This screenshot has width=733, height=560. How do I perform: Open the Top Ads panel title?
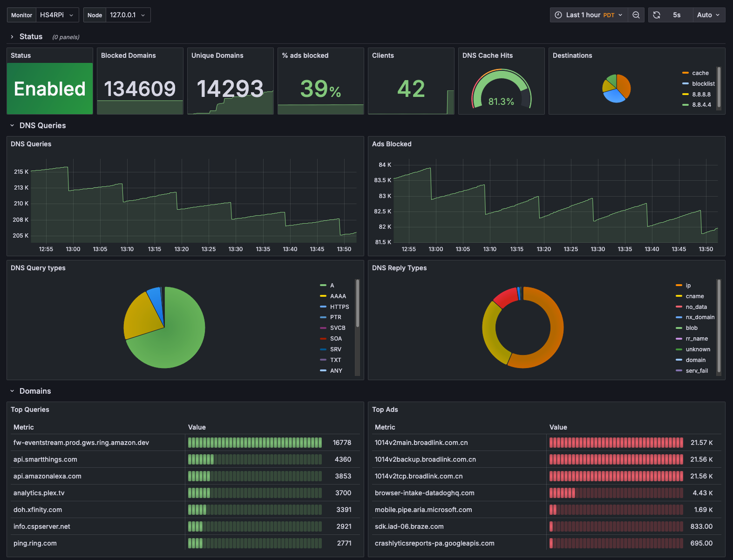385,410
